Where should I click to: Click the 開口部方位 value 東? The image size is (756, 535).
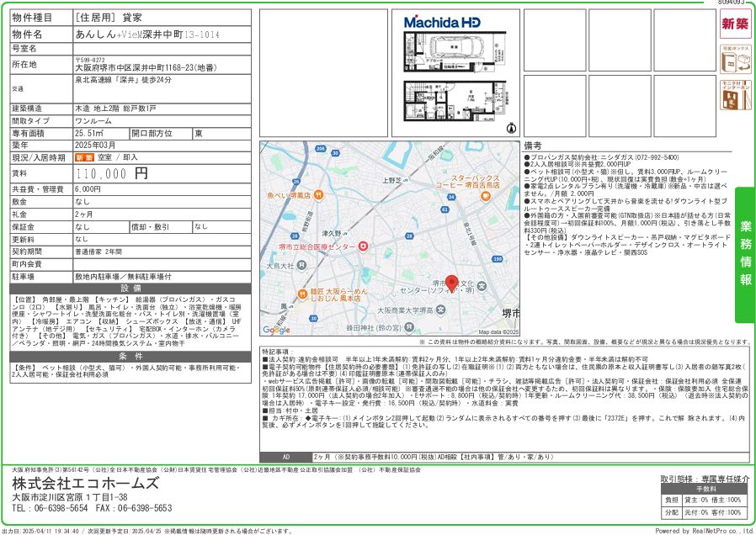point(199,134)
